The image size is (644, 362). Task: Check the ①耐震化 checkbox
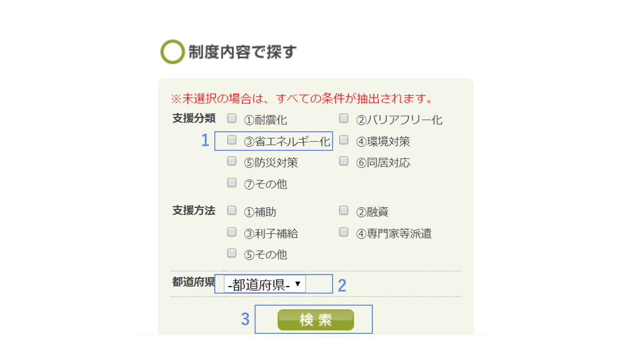(232, 119)
